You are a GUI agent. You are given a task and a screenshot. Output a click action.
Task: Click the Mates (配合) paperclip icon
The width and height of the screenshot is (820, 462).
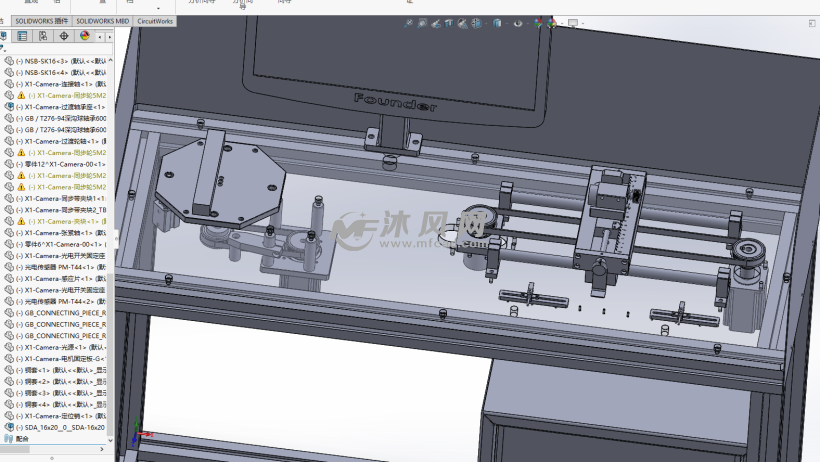click(x=8, y=438)
